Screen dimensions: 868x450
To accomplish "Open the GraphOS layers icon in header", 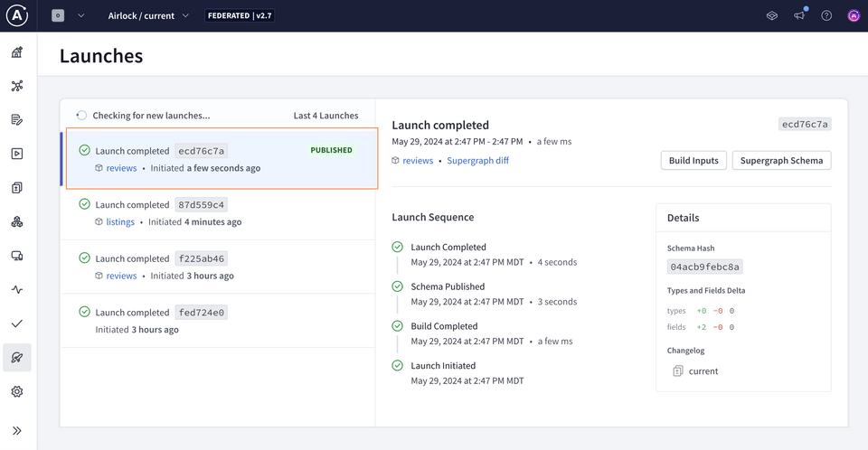I will [771, 15].
